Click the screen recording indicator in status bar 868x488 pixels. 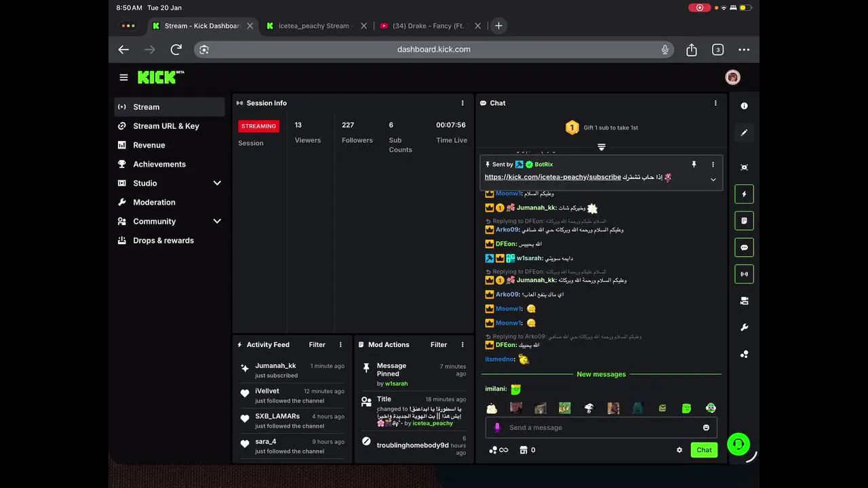[699, 7]
